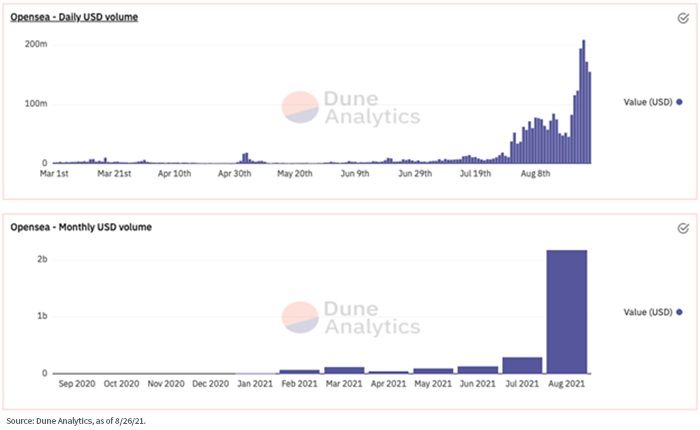
Task: Click the 'Aug 2021' axis label
Action: (x=567, y=384)
